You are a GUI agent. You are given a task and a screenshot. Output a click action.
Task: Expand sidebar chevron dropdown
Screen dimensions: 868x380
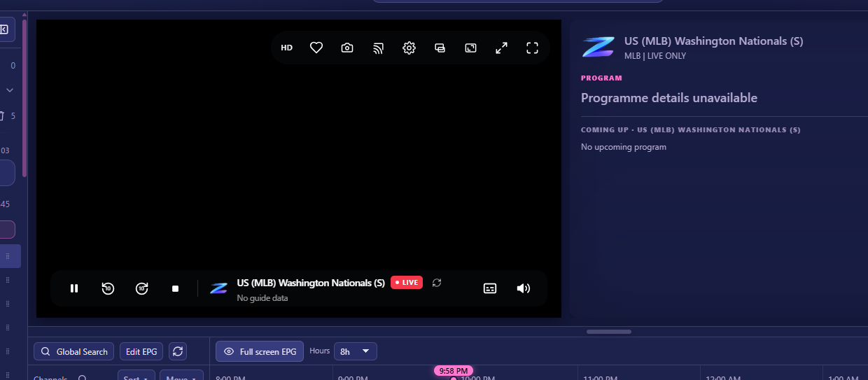click(x=10, y=90)
